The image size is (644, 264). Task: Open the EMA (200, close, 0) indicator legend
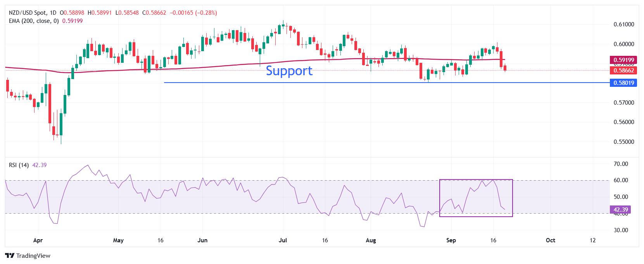tap(34, 21)
